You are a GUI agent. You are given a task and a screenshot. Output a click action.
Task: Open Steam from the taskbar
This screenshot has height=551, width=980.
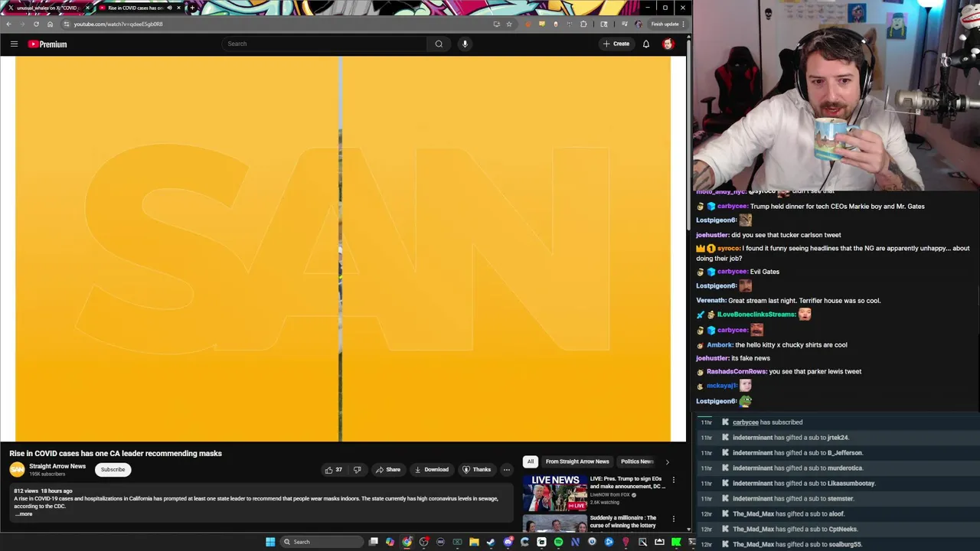[x=491, y=542]
